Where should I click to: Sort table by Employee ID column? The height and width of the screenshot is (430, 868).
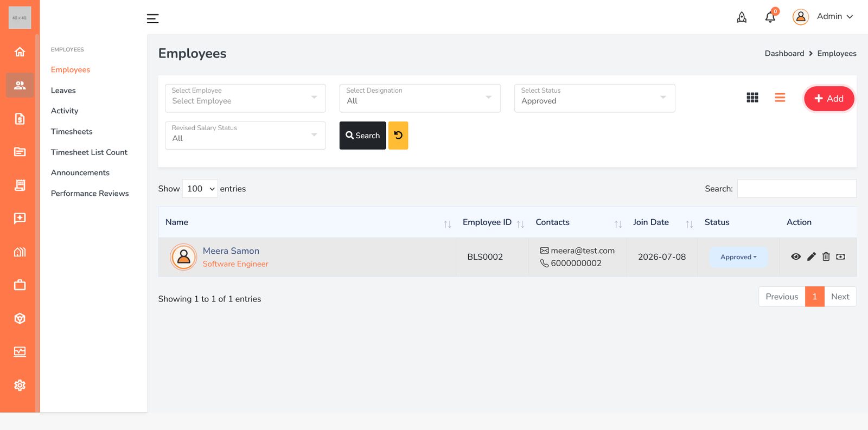coord(492,222)
